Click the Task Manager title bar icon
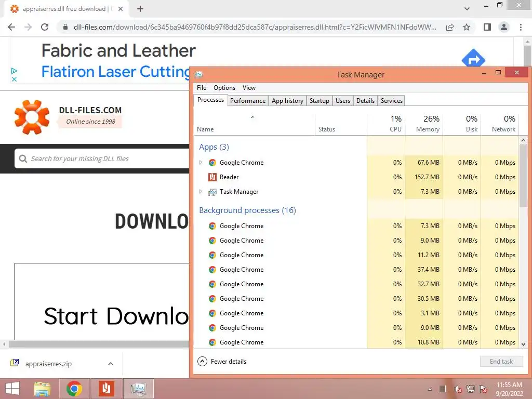 click(x=199, y=75)
